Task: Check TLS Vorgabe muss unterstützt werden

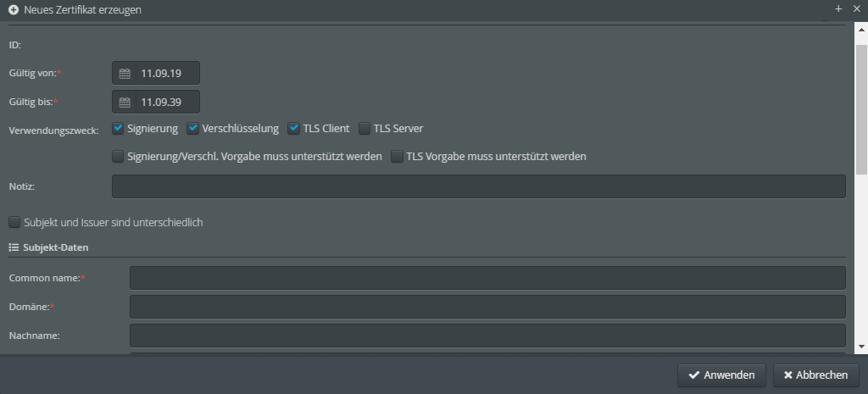Action: [397, 157]
